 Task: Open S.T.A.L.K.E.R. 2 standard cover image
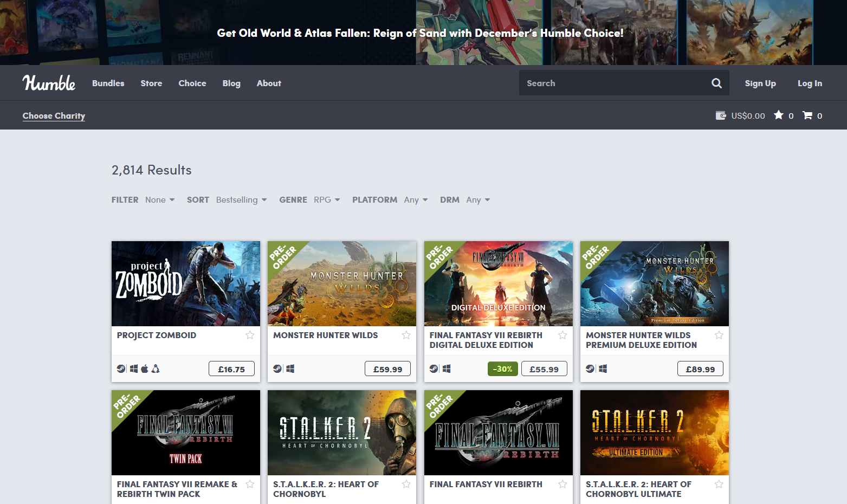pyautogui.click(x=342, y=432)
